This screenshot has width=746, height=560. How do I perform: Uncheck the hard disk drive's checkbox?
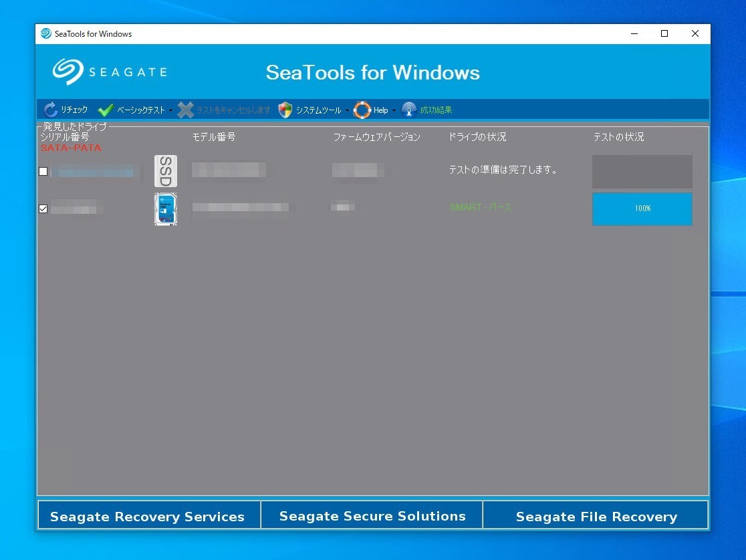[x=43, y=209]
